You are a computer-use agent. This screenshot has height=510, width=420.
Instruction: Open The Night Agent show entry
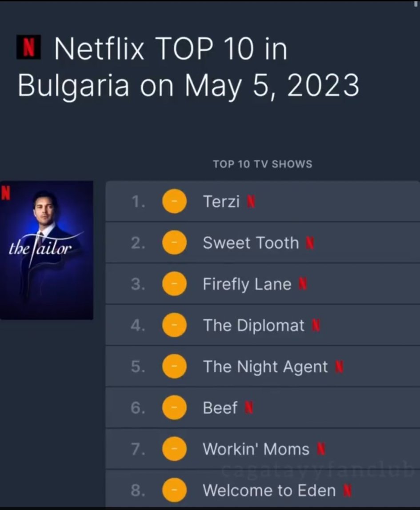[265, 367]
